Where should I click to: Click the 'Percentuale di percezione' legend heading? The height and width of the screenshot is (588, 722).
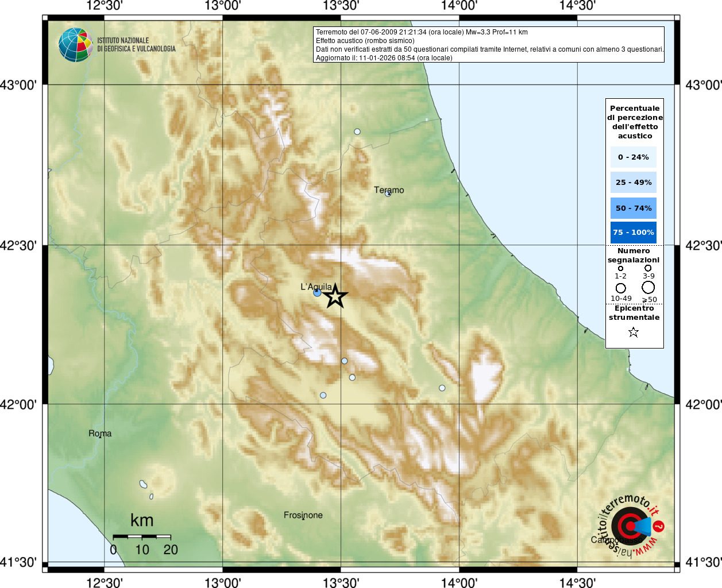pos(635,122)
